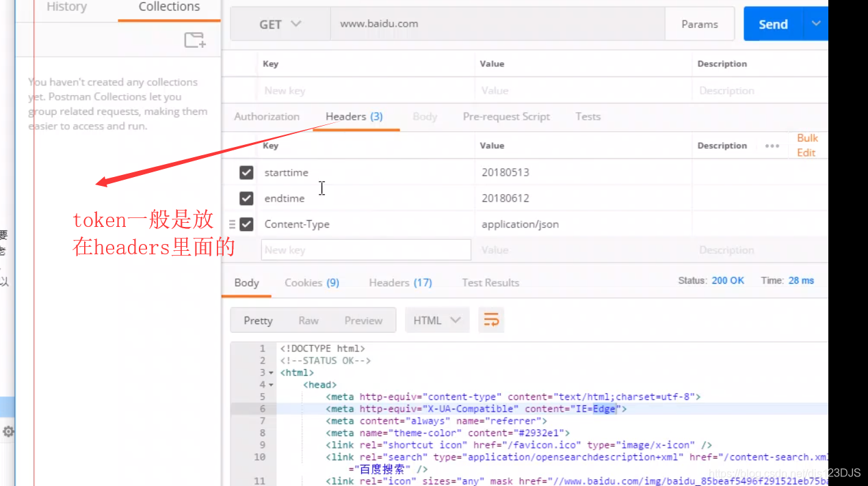868x486 pixels.
Task: Select the Pretty view button
Action: coord(258,320)
